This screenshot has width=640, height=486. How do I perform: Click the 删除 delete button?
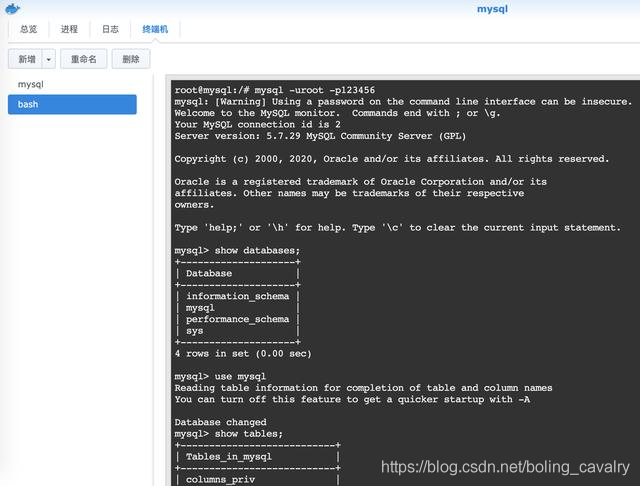[x=131, y=59]
